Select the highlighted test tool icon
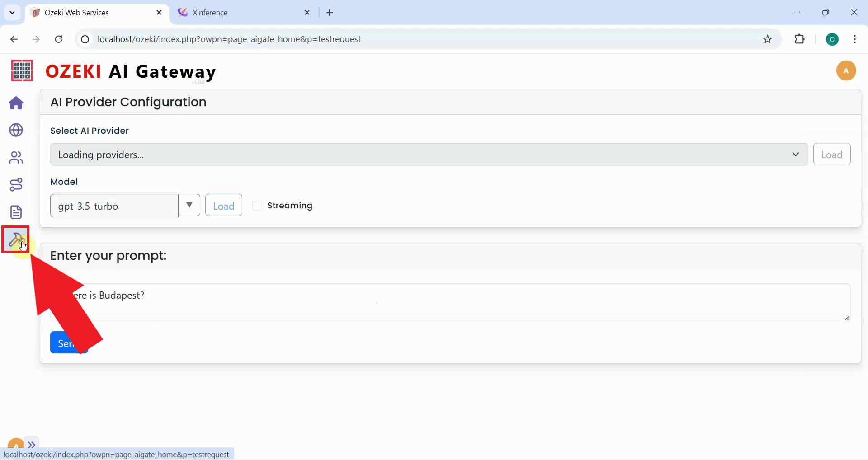The image size is (868, 460). point(16,239)
